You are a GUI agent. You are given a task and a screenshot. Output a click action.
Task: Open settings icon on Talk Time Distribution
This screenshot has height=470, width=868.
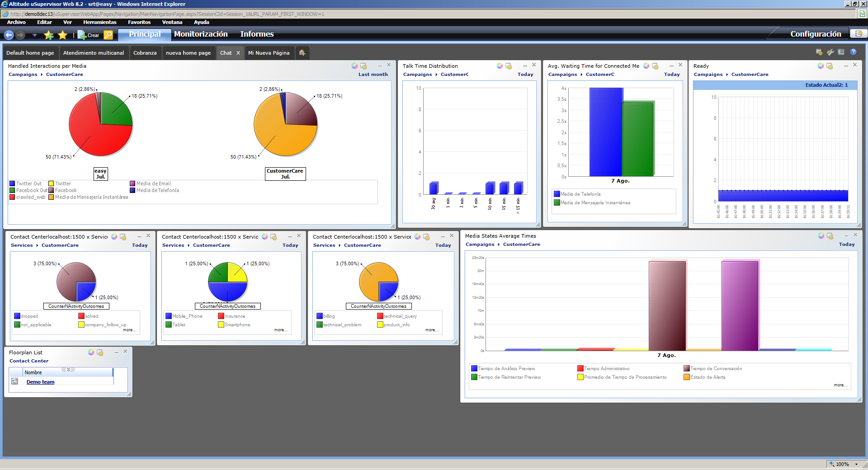(509, 66)
